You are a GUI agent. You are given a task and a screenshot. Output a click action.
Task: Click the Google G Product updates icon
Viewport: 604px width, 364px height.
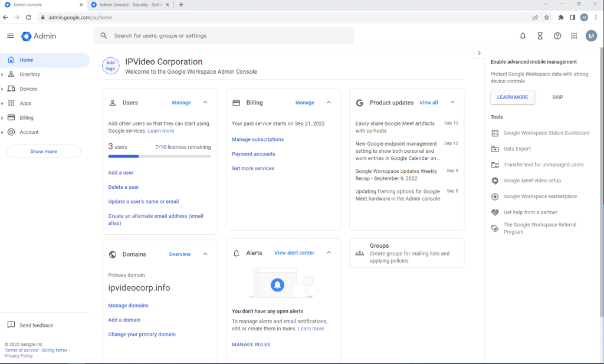click(360, 103)
